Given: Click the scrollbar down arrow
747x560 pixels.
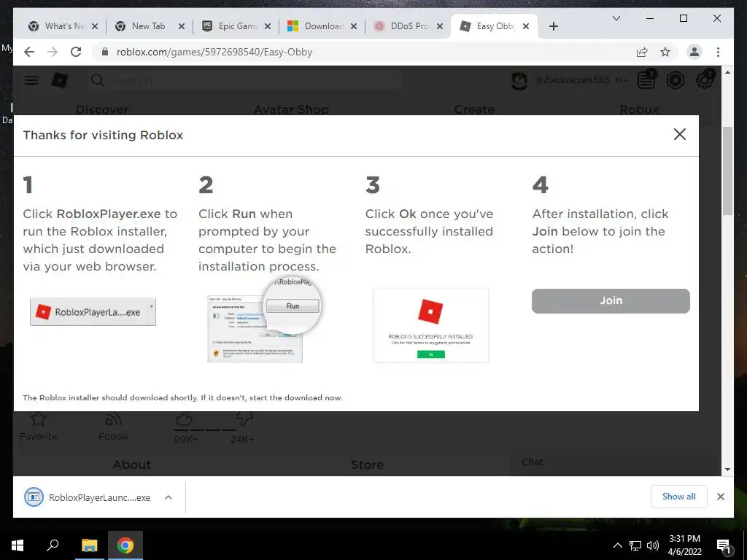Looking at the screenshot, I should pyautogui.click(x=727, y=470).
